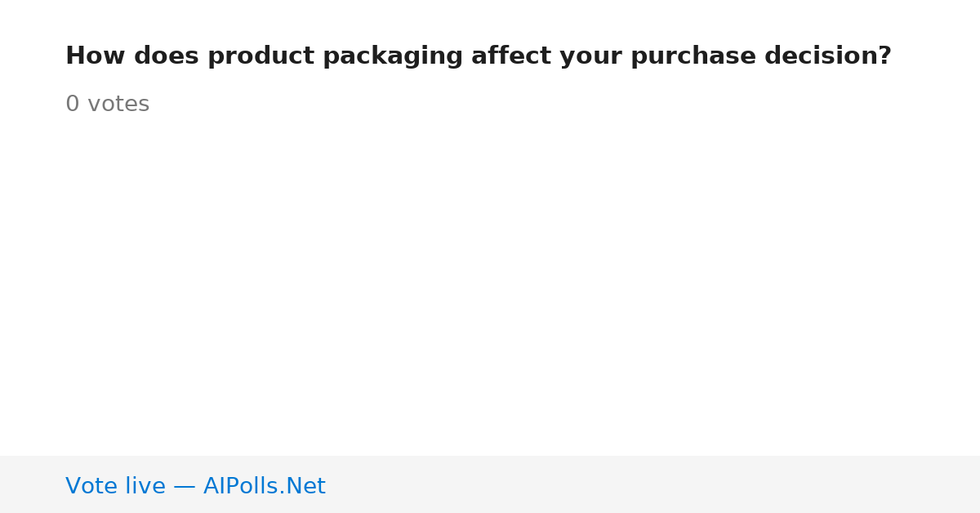Click the question mark ending the title
980x513 pixels.
tap(885, 56)
